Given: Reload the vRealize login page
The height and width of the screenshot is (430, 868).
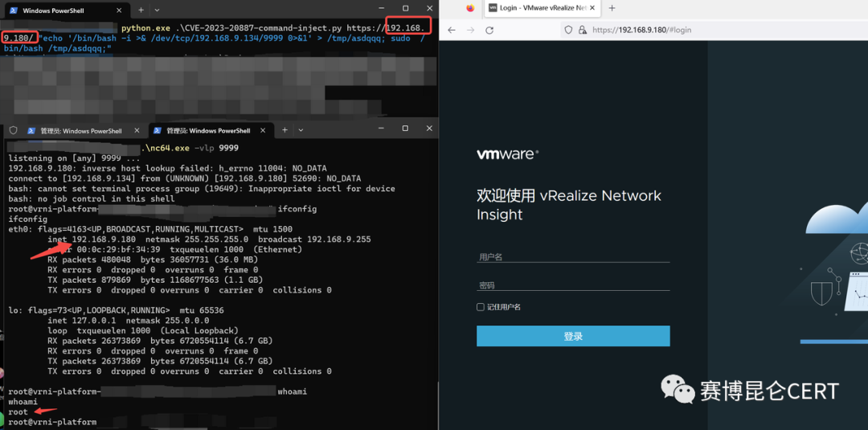Looking at the screenshot, I should point(489,30).
